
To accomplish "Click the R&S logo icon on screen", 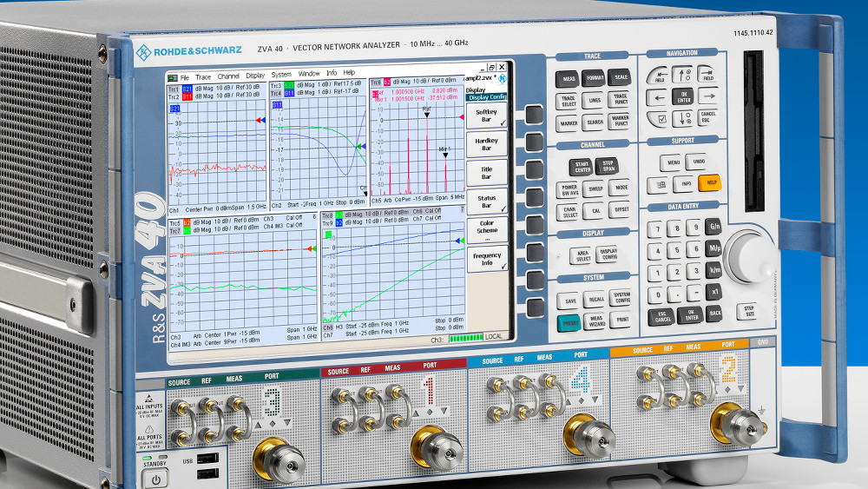I will tap(503, 79).
